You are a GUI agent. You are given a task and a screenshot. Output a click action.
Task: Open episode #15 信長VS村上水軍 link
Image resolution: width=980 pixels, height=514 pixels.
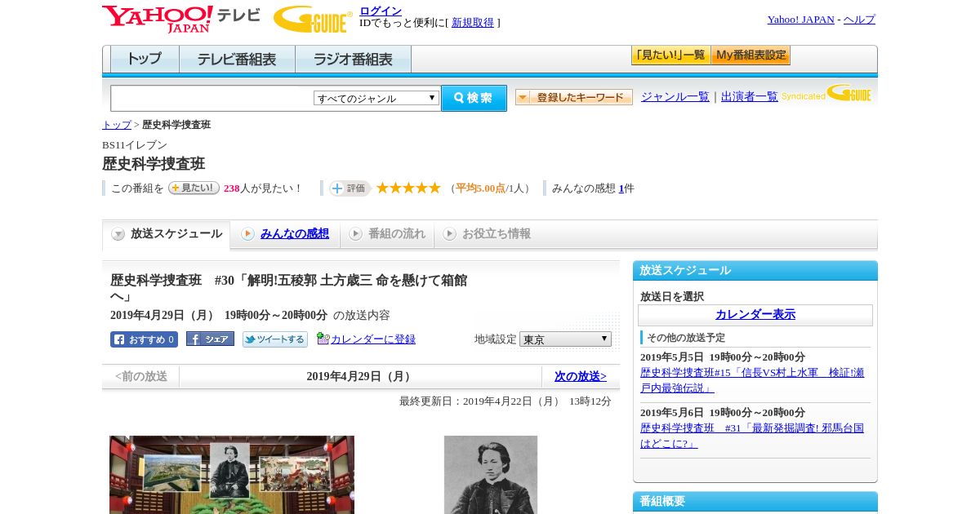752,380
